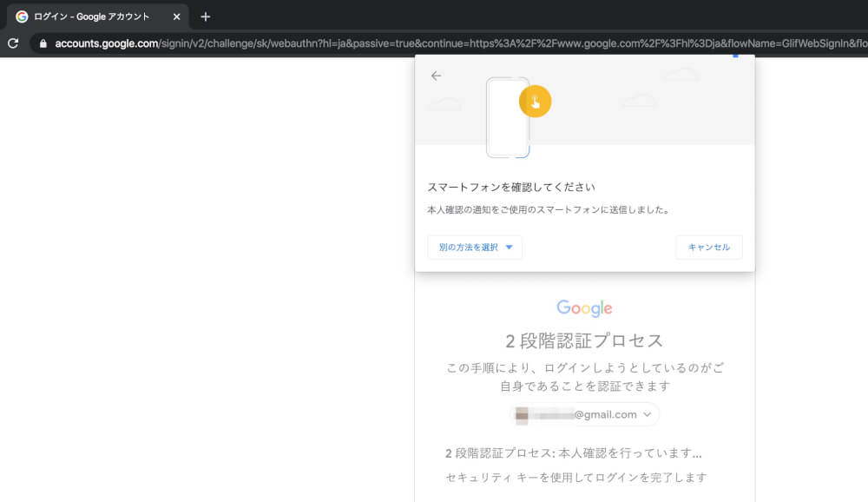The width and height of the screenshot is (868, 502).
Task: Click the 本人確認の通知 message text
Action: (549, 210)
